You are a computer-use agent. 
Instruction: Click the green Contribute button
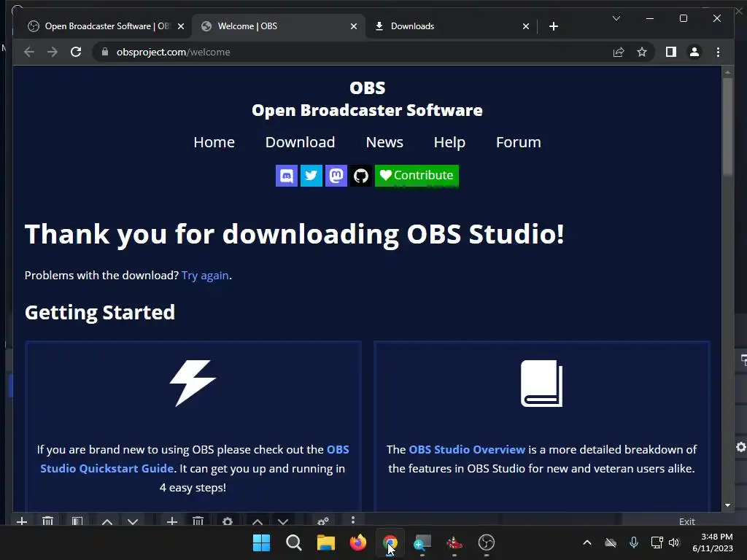tap(417, 176)
